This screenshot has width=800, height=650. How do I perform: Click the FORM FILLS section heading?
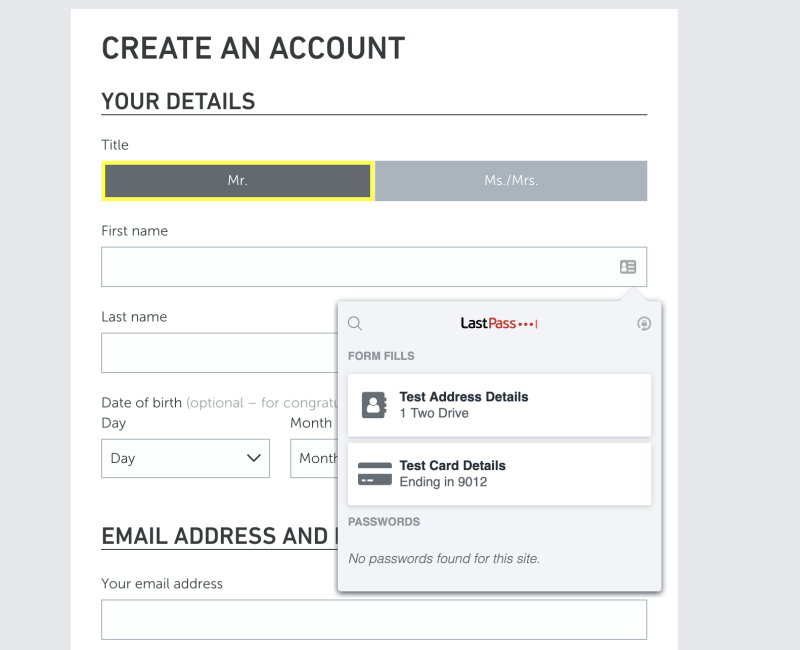381,356
